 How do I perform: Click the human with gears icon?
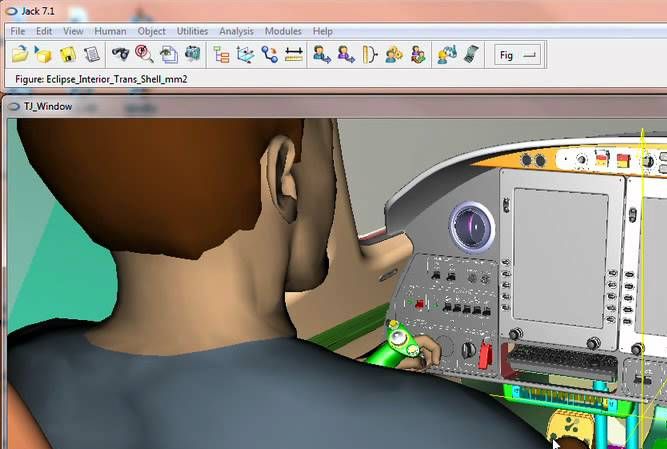[394, 54]
